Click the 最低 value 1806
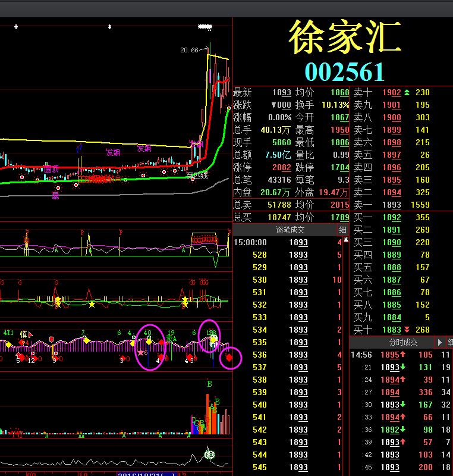Image resolution: width=453 pixels, height=476 pixels. pos(340,142)
